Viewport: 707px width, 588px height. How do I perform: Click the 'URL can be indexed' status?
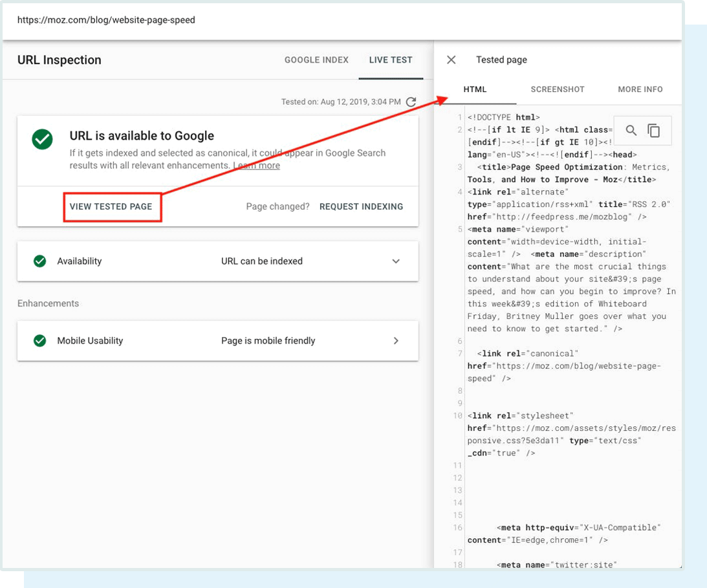(x=262, y=261)
